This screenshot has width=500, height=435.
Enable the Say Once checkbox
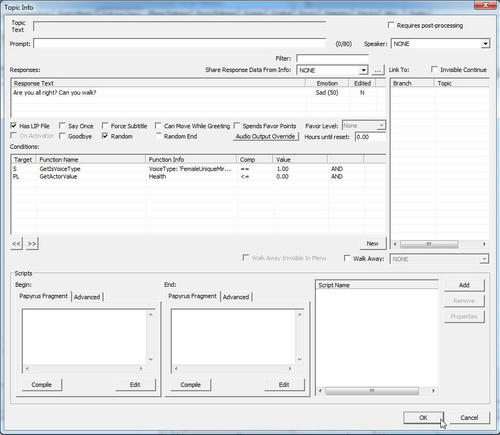pyautogui.click(x=62, y=126)
